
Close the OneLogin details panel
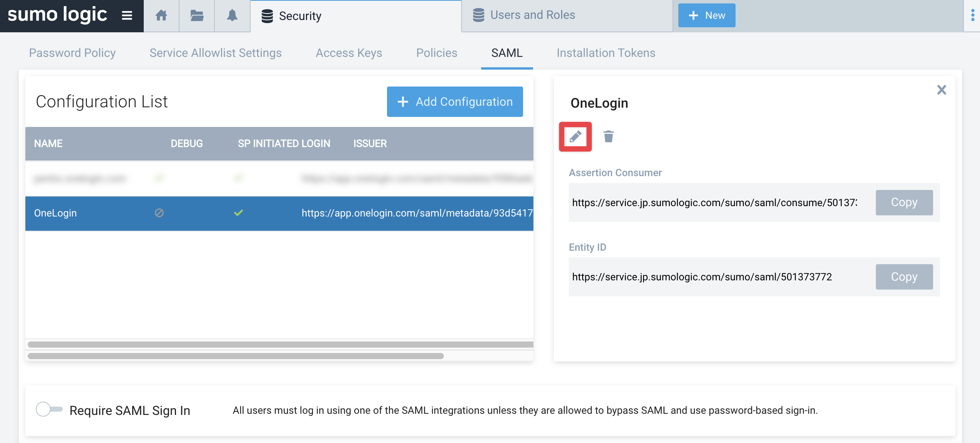tap(942, 90)
